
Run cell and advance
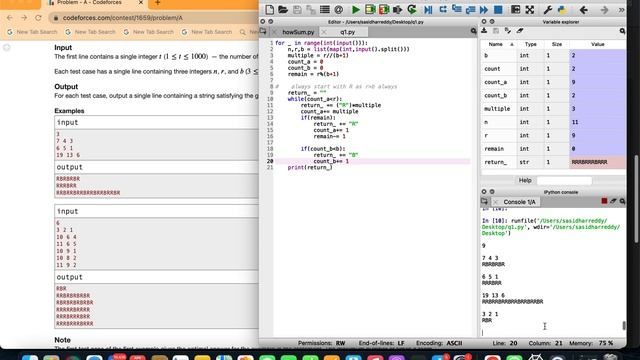tap(384, 9)
